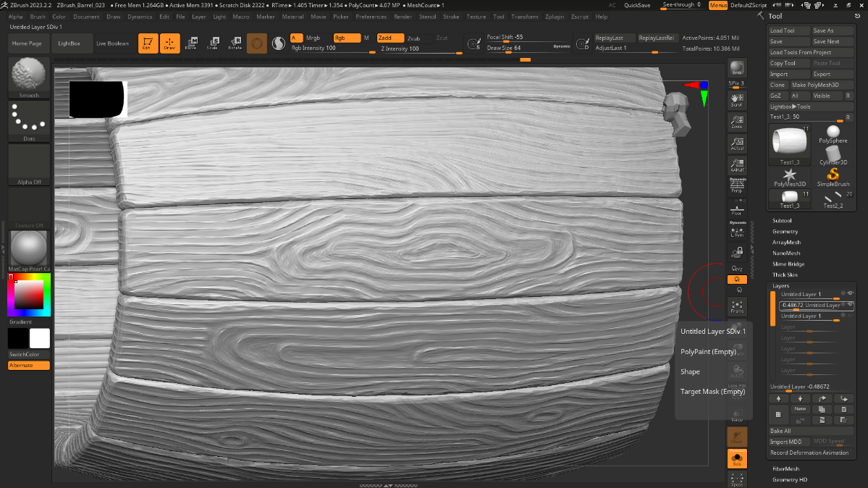
Task: Click the QuickSave button
Action: point(637,5)
